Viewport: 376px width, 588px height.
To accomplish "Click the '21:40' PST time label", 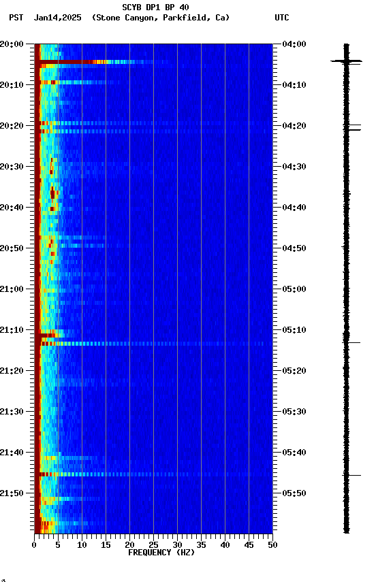I will (x=12, y=453).
